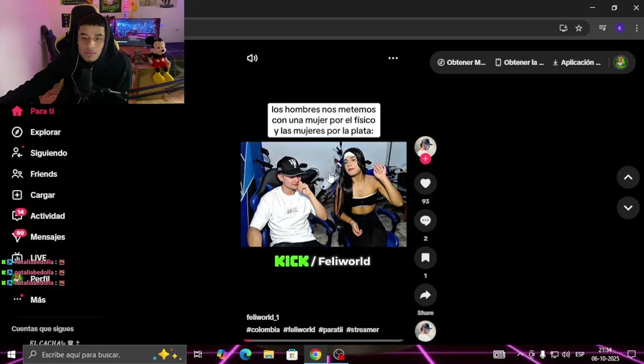Like the video with the heart icon
This screenshot has height=364, width=644.
[x=425, y=183]
